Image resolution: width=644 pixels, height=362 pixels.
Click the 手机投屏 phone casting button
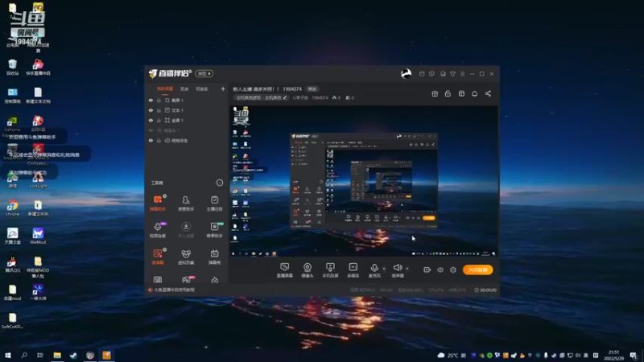click(x=330, y=270)
